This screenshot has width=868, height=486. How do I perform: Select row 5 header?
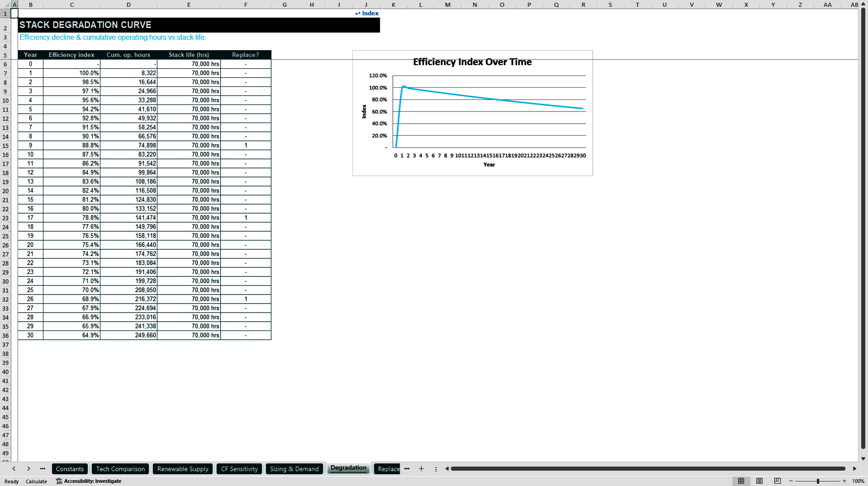tap(5, 55)
